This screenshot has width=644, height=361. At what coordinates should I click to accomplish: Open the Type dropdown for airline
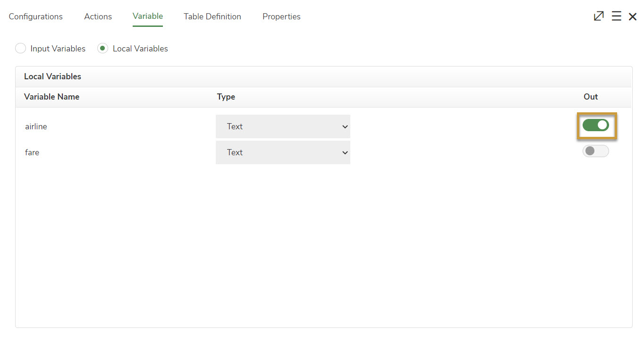coord(283,126)
